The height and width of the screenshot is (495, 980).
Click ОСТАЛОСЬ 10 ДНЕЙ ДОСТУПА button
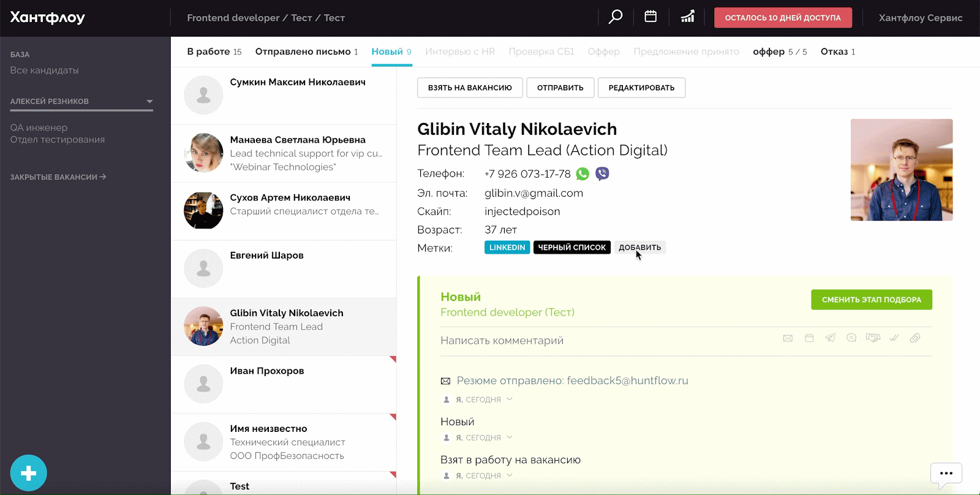pyautogui.click(x=783, y=18)
